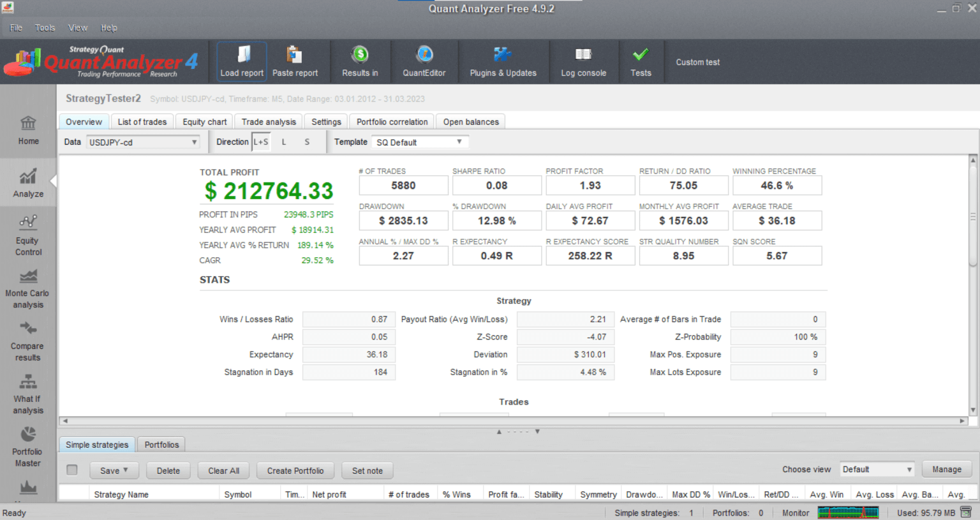Open QuantEditor from the toolbar
980x520 pixels.
pyautogui.click(x=424, y=61)
